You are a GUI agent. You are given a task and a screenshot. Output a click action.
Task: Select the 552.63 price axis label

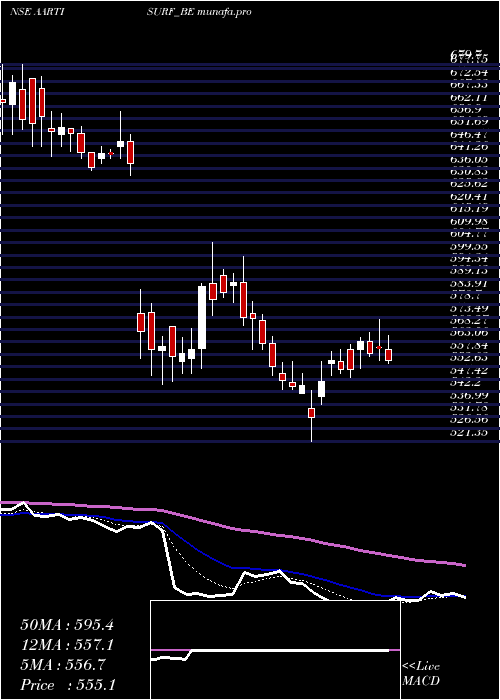pos(469,358)
